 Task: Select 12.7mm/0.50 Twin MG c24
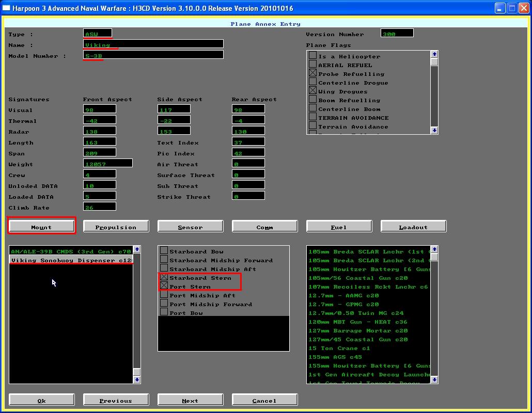pyautogui.click(x=369, y=313)
